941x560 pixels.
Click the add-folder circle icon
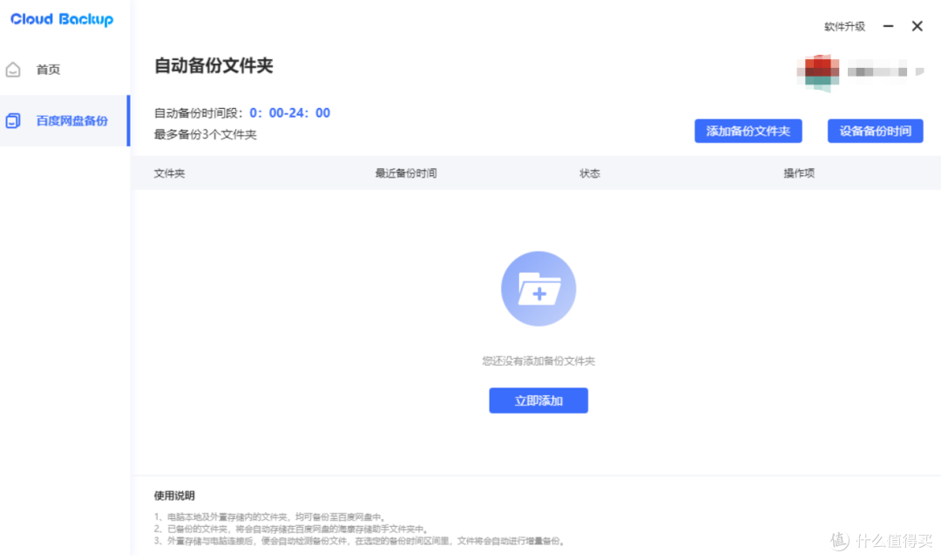coord(538,288)
